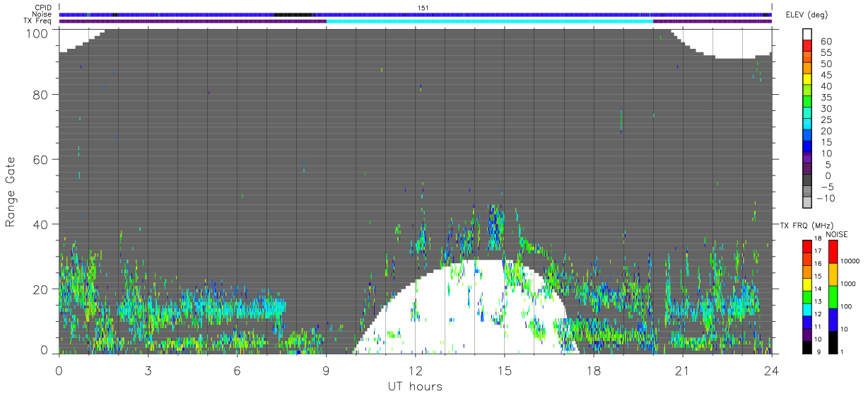Pick the orange band of NOISE bar

coord(833,274)
